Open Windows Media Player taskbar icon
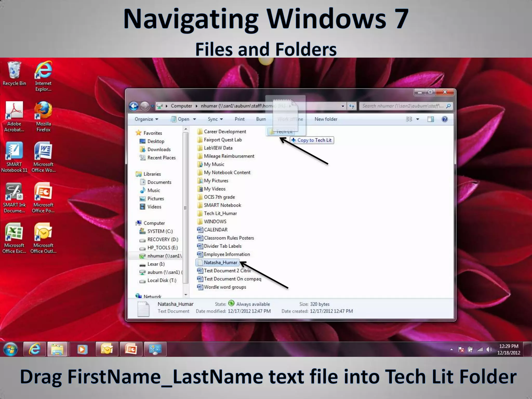This screenshot has height=399, width=532. pyautogui.click(x=82, y=349)
